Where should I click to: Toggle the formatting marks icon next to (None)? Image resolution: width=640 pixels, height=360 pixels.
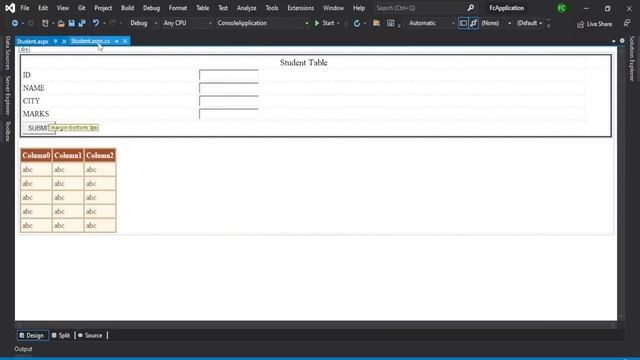click(473, 23)
